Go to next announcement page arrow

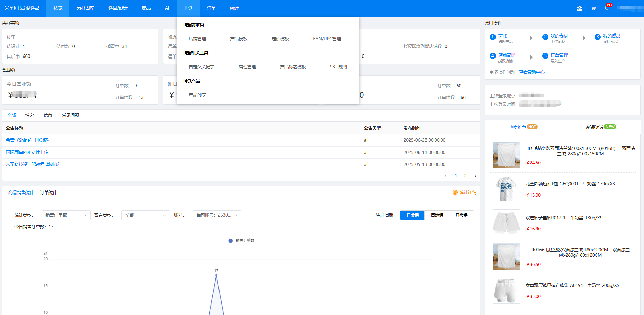pos(475,176)
